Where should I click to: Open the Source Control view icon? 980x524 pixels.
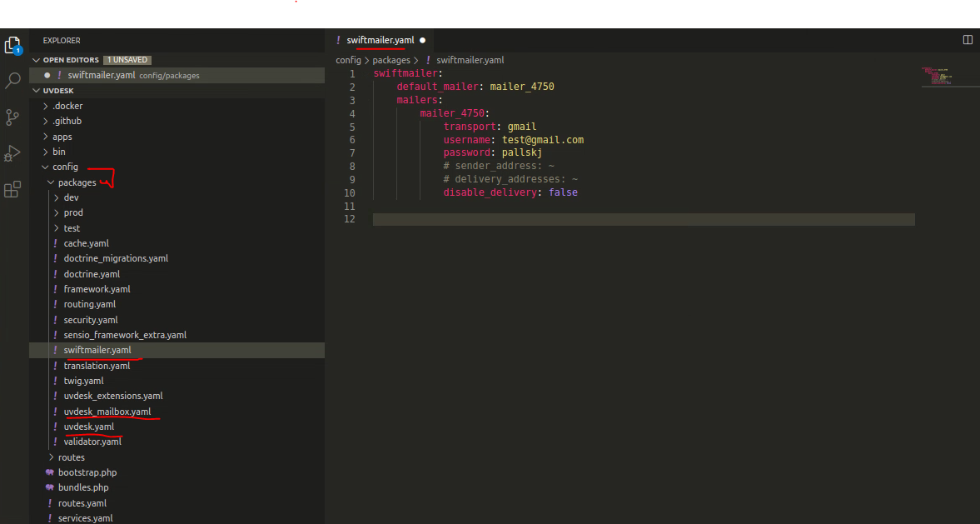pos(12,117)
